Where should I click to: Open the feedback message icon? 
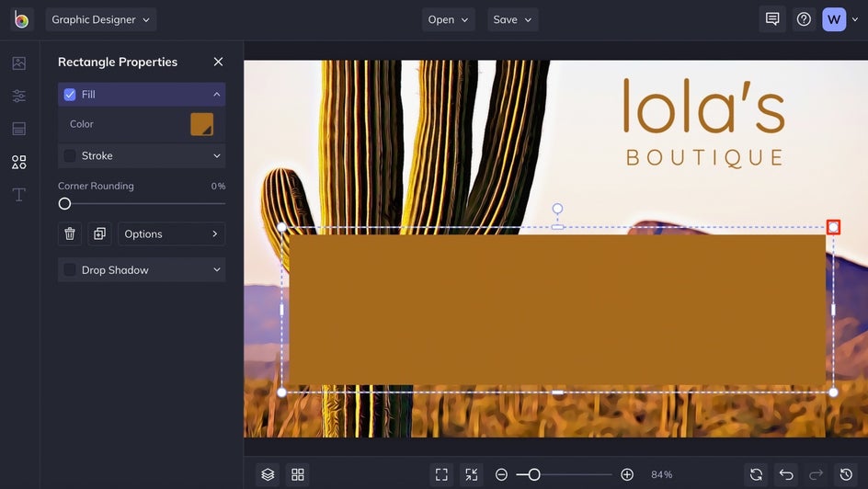click(772, 19)
